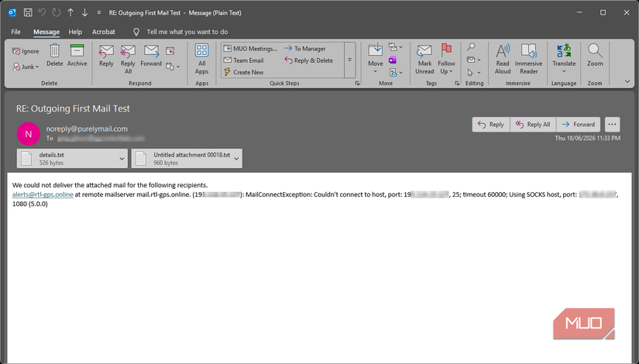Open the Acrobat ribbon tab
Viewport: 639px width, 364px height.
click(104, 32)
